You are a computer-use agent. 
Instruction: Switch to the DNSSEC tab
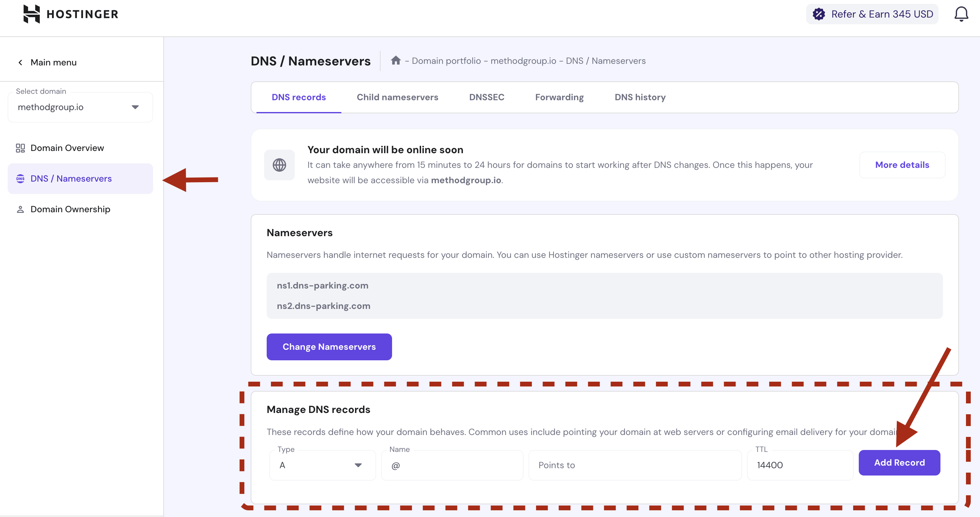coord(486,97)
